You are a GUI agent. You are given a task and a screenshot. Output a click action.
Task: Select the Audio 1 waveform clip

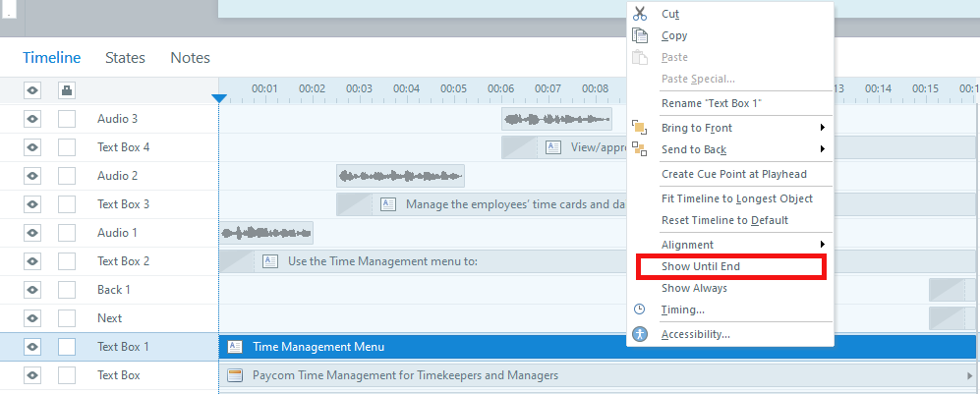pyautogui.click(x=266, y=233)
